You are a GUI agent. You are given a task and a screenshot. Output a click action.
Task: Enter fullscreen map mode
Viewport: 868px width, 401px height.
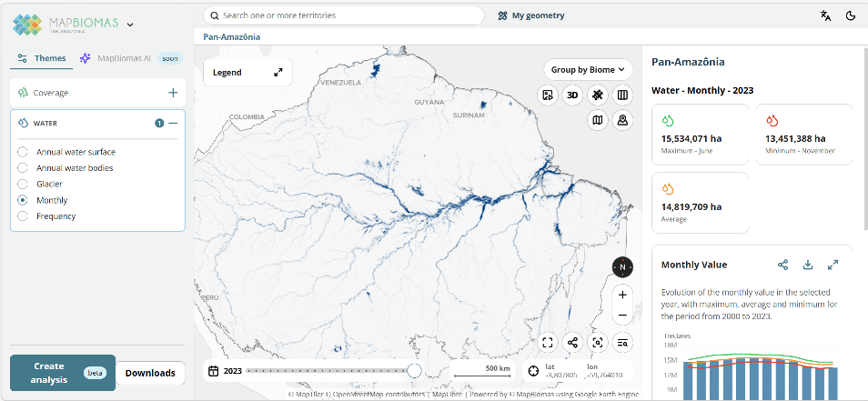548,343
